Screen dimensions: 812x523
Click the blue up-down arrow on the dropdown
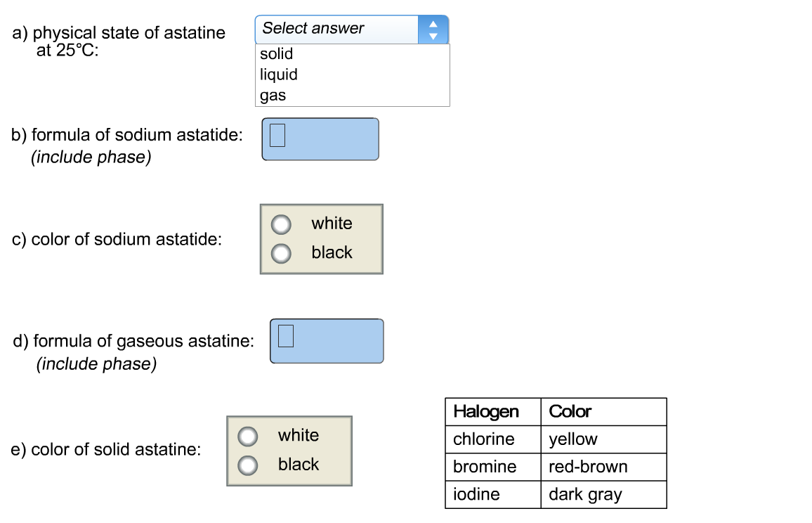(433, 30)
